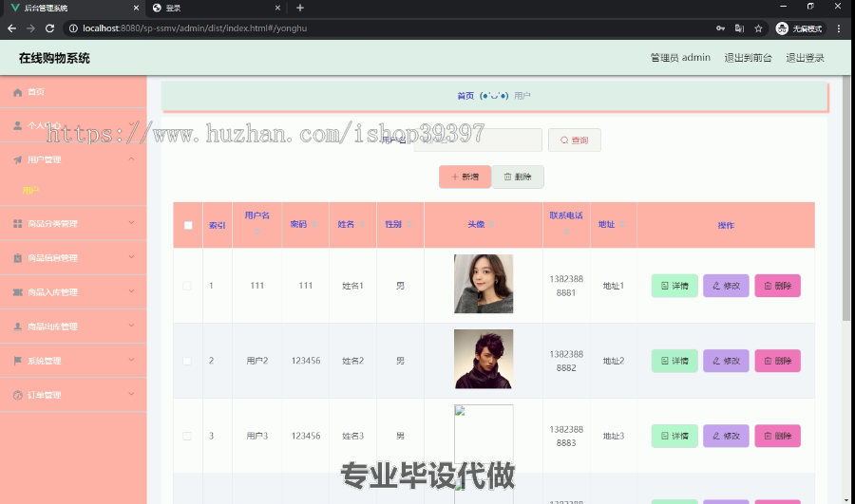This screenshot has height=504, width=855.
Task: Sort table by 地址 column arrows
Action: pyautogui.click(x=622, y=225)
